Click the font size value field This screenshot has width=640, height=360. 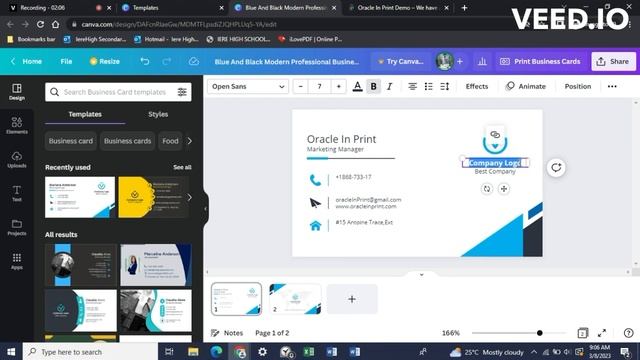(320, 87)
